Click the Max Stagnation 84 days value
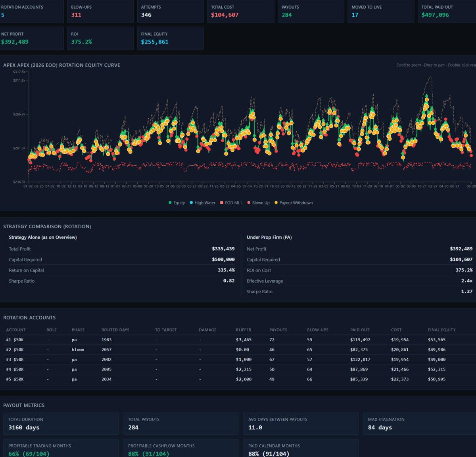Screen dimensions: 476x457 [x=380, y=428]
